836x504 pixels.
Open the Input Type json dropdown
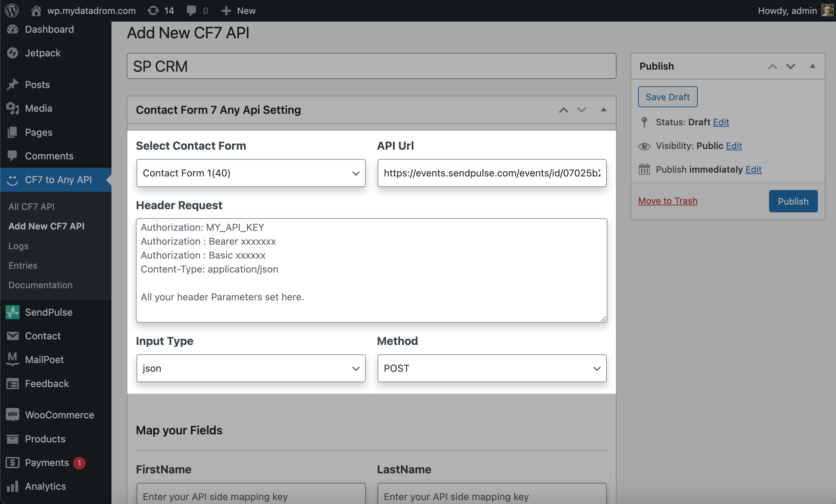pos(251,368)
